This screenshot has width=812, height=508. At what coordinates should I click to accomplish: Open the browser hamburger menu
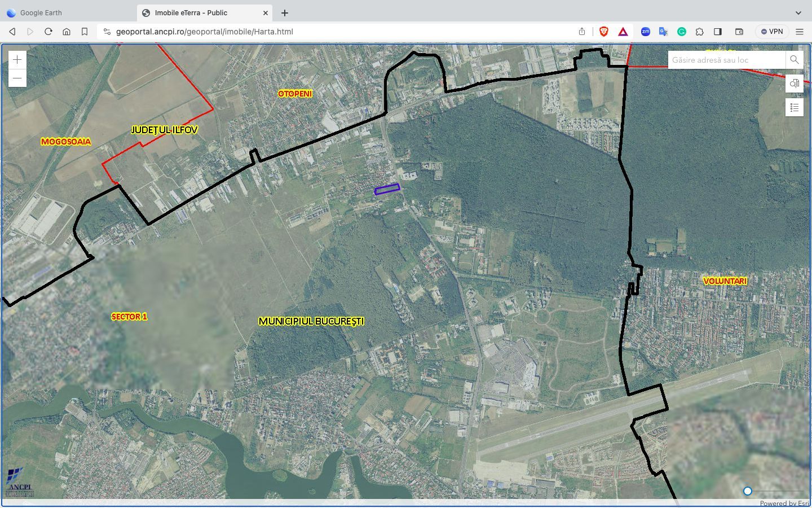coord(800,32)
